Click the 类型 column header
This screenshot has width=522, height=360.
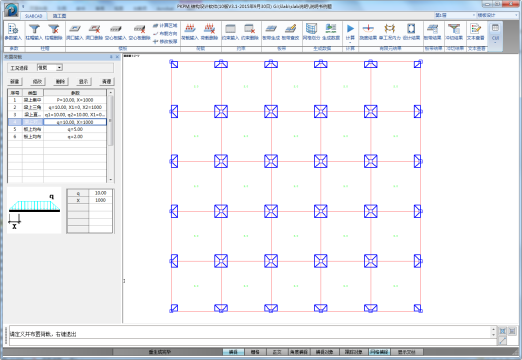(33, 93)
